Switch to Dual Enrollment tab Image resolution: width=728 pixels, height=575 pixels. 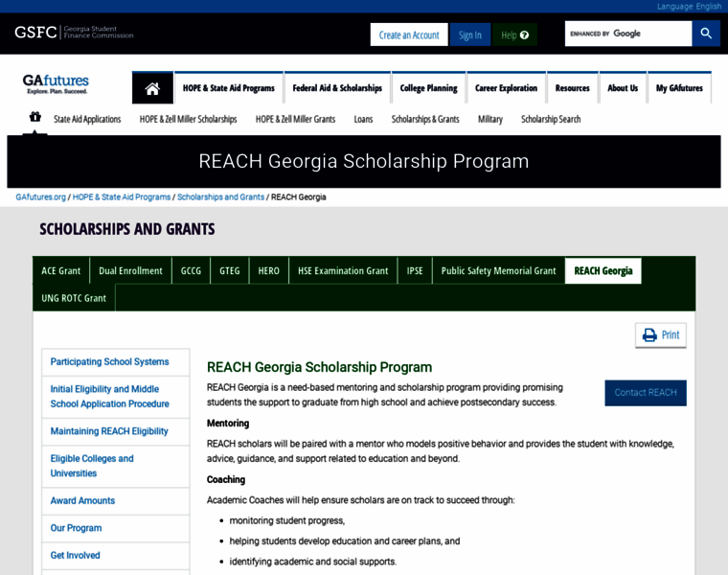[x=130, y=271]
